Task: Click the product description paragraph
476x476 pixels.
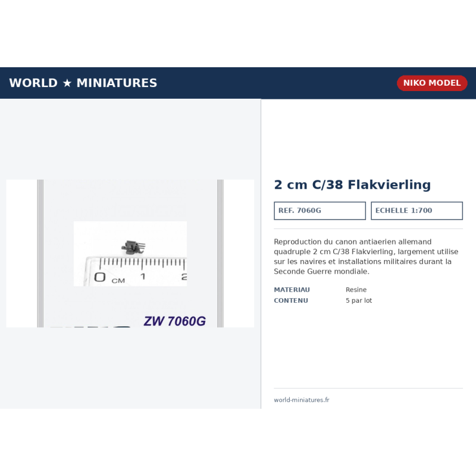Action: [x=366, y=256]
